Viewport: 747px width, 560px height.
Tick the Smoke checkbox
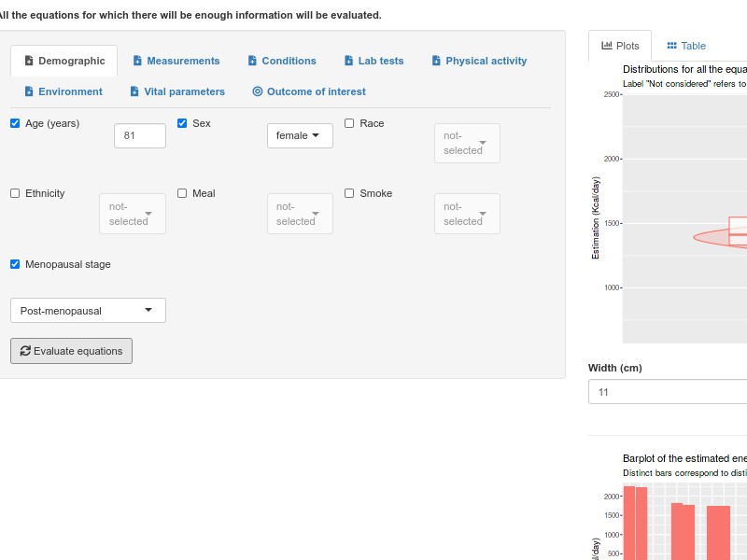point(349,193)
